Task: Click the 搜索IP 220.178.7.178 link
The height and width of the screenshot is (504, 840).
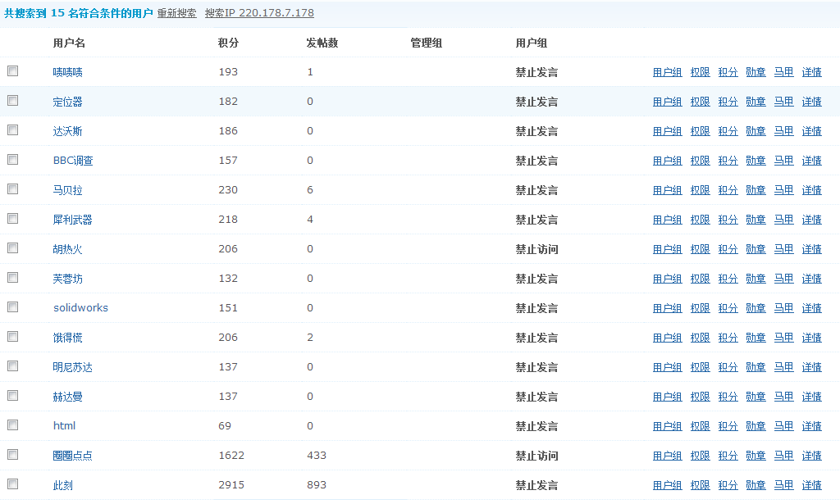Action: [259, 13]
